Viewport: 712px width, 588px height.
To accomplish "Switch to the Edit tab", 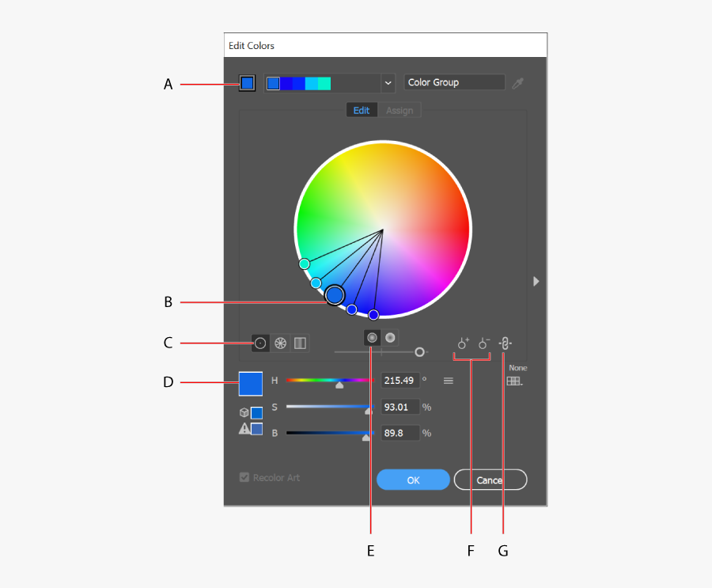I will point(362,110).
